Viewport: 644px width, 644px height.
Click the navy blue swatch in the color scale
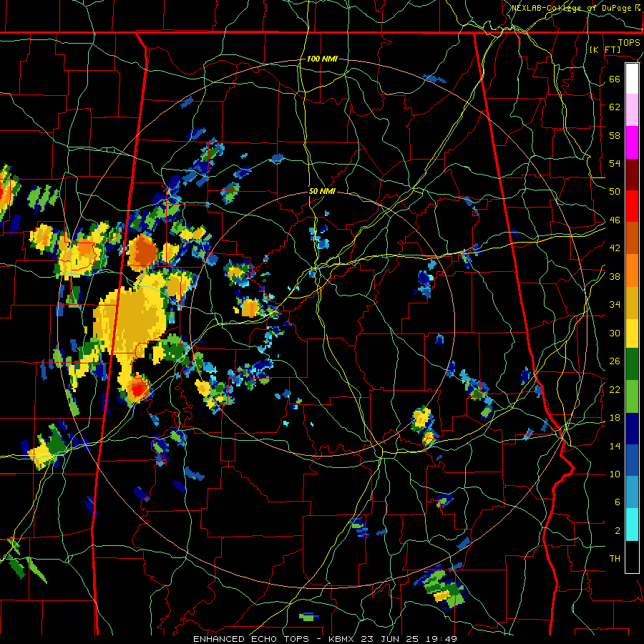[632, 429]
